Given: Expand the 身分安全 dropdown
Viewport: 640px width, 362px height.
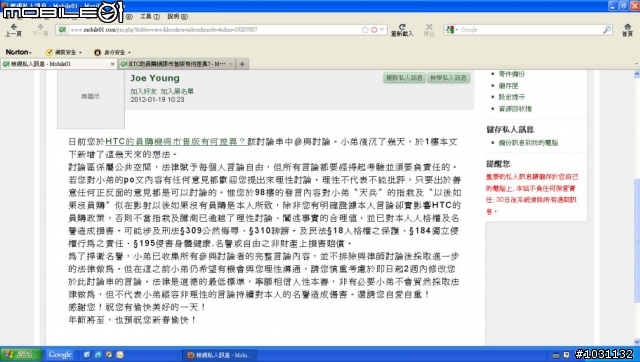Looking at the screenshot, I should [112, 52].
